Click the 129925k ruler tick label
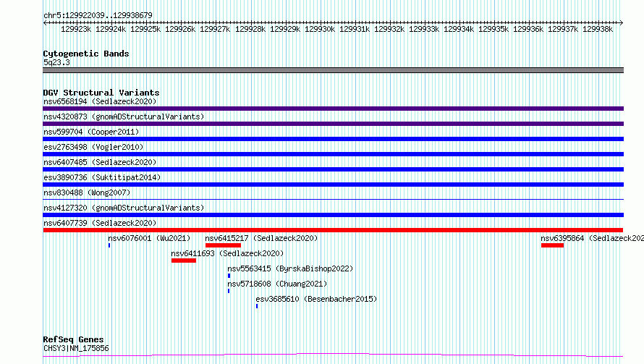Image resolution: width=644 pixels, height=364 pixels. point(145,29)
